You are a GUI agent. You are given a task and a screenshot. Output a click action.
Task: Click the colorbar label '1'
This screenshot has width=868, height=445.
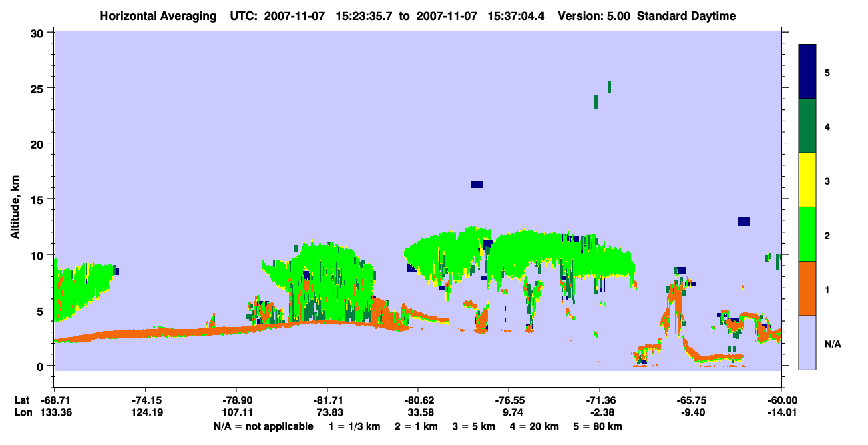pyautogui.click(x=828, y=289)
